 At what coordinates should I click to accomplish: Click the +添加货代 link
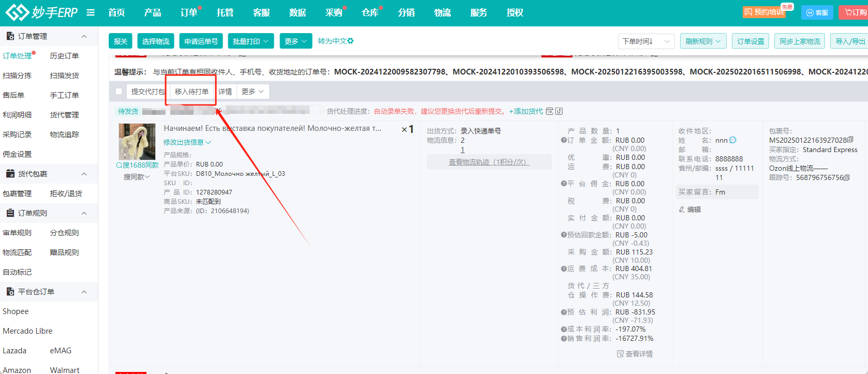526,111
